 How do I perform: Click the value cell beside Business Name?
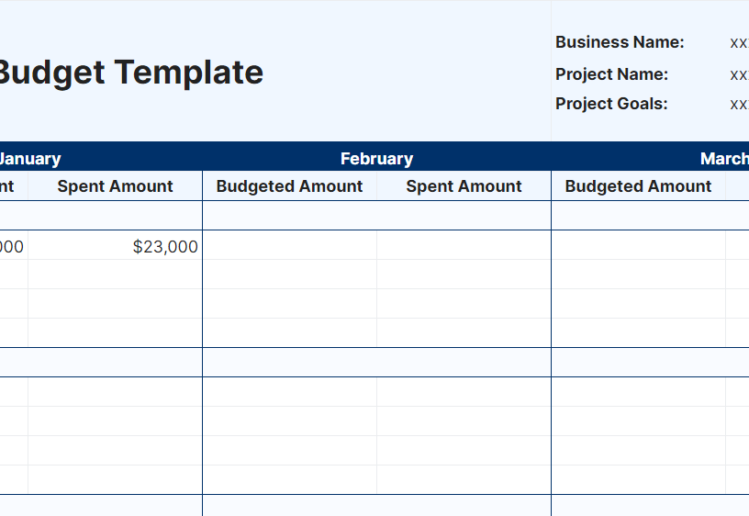point(739,42)
